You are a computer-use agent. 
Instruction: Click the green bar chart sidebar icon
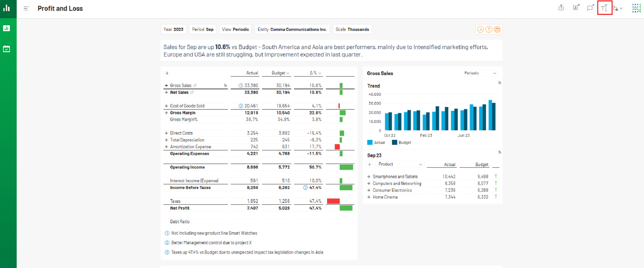click(6, 28)
